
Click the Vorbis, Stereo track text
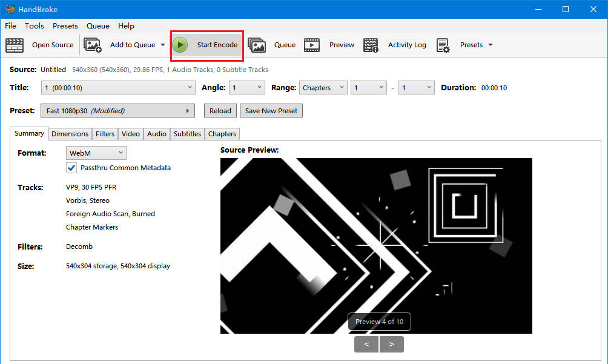point(88,201)
